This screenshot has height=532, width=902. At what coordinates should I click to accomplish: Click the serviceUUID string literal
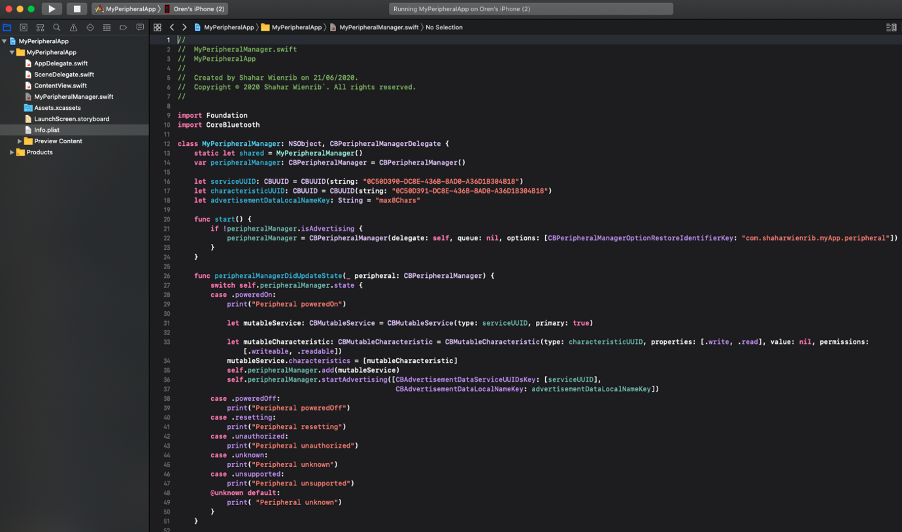point(441,182)
